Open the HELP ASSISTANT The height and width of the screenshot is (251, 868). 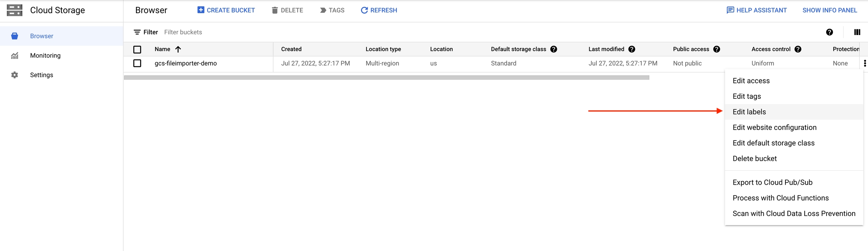(756, 10)
